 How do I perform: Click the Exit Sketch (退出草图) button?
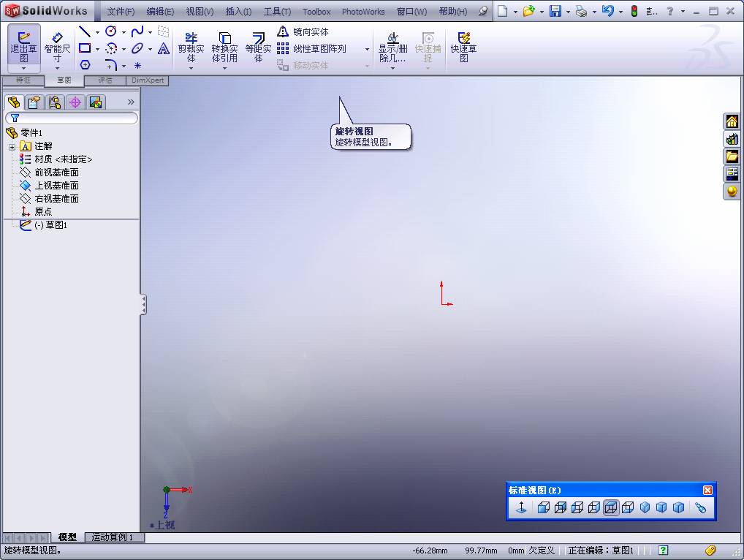pos(23,48)
